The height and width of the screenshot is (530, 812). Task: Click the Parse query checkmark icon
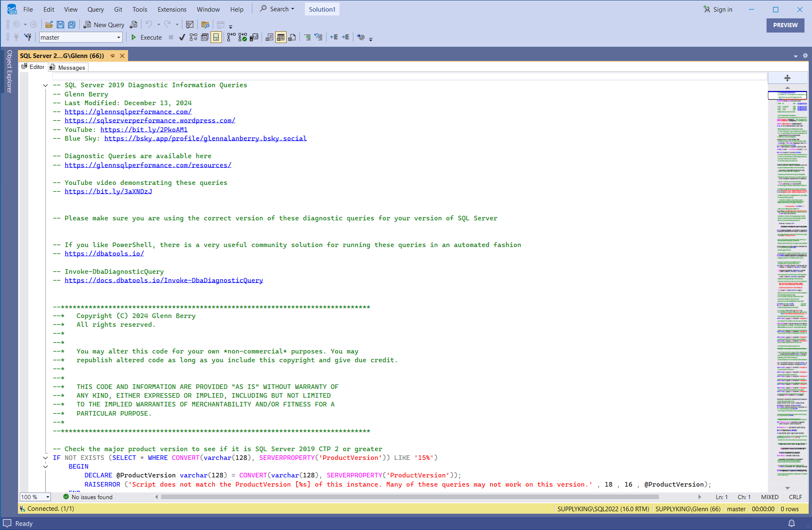click(182, 38)
